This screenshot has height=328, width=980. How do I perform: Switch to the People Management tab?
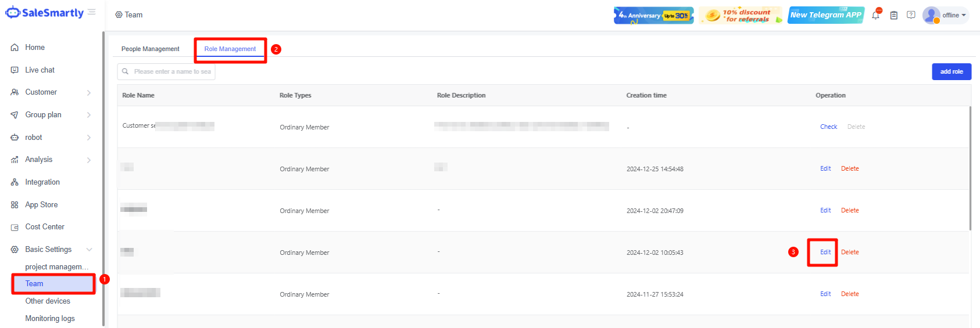tap(150, 49)
